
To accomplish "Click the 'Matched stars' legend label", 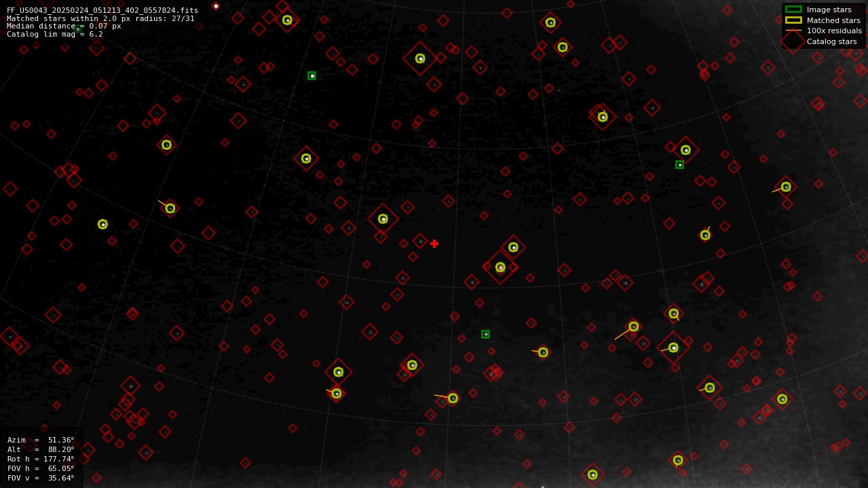I will 833,20.
